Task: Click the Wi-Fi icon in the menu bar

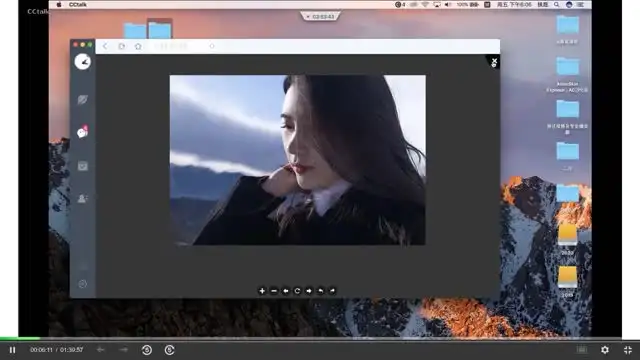Action: (x=425, y=4)
